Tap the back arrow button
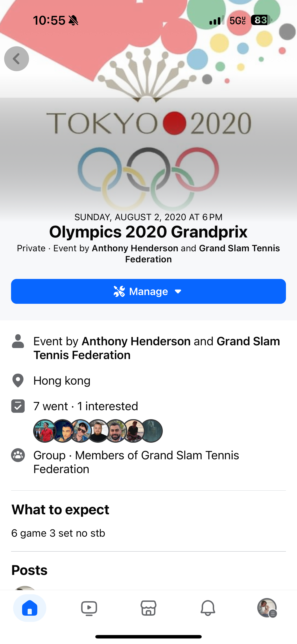This screenshot has width=297, height=644. click(17, 59)
